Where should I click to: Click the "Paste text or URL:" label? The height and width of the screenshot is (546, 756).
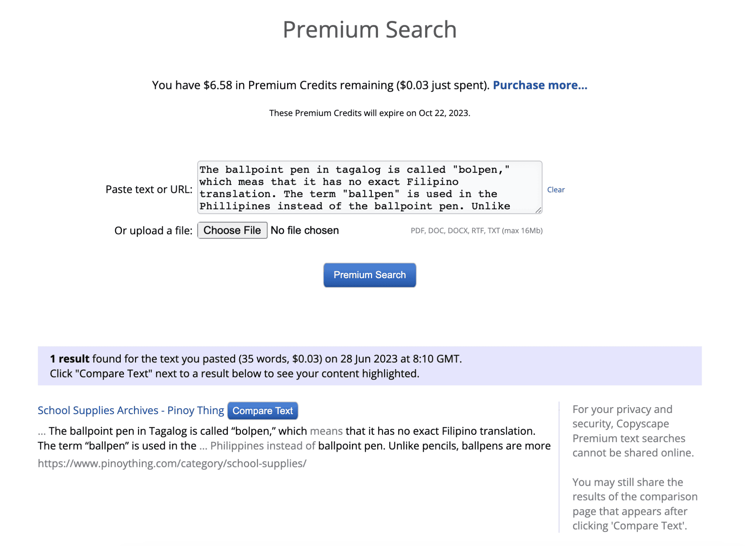click(149, 190)
